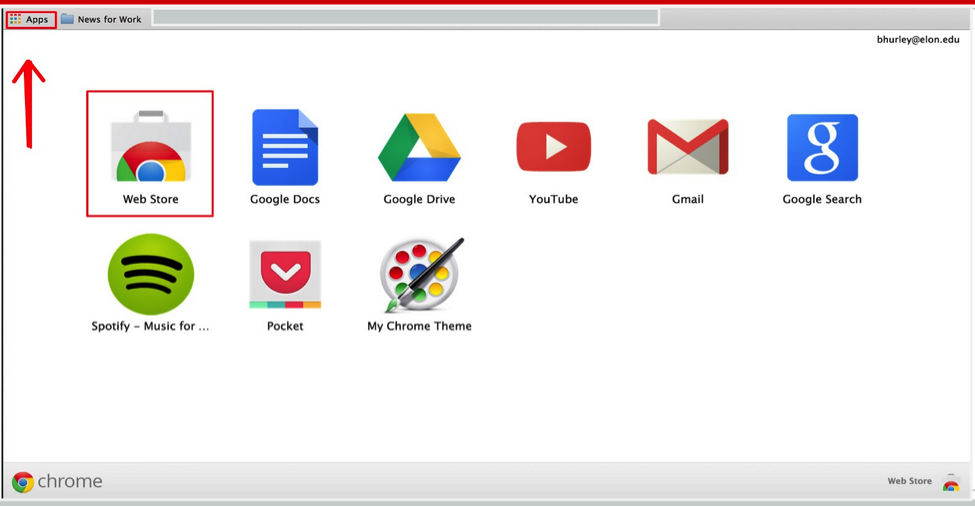The height and width of the screenshot is (507, 975).
Task: Open the News for Work bookmarks folder
Action: pos(101,19)
